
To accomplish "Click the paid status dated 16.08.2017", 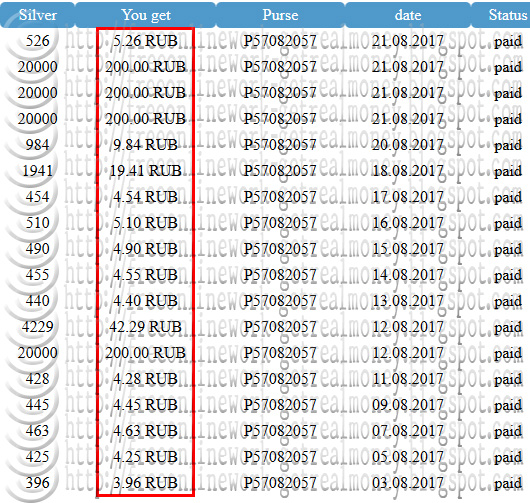I will coord(508,224).
